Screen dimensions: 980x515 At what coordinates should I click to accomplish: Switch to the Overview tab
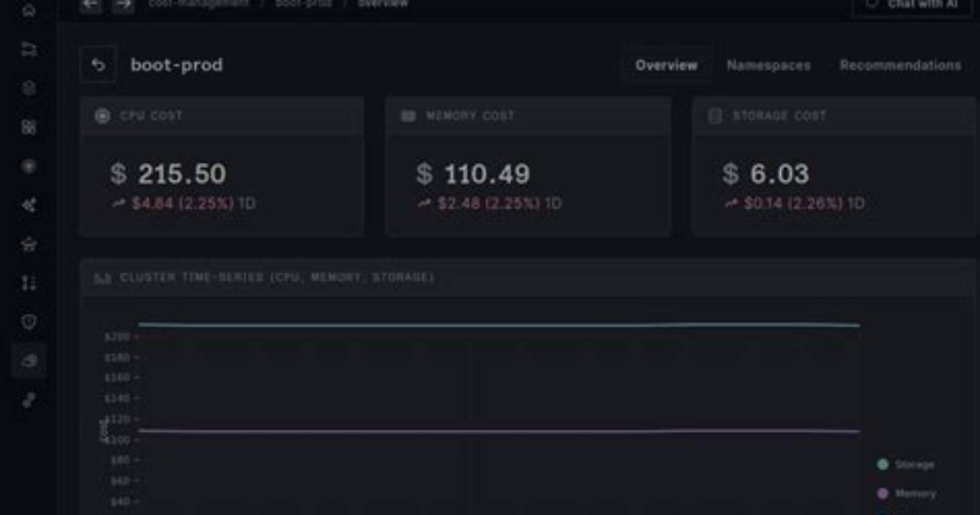[x=666, y=65]
